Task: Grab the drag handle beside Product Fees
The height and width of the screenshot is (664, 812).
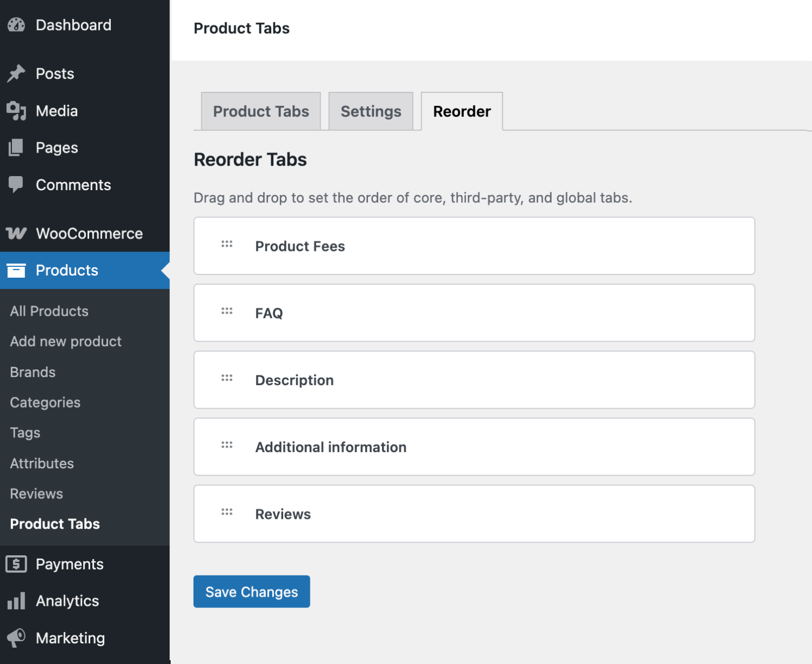Action: (x=226, y=244)
